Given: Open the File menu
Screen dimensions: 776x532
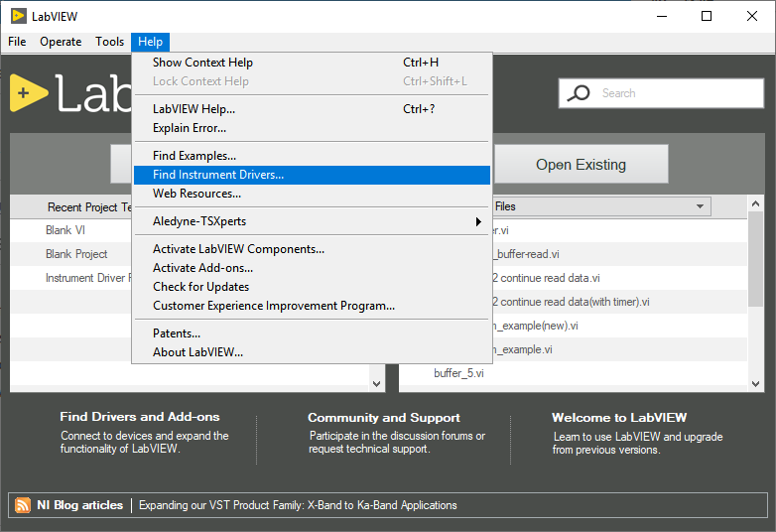Looking at the screenshot, I should click(17, 42).
